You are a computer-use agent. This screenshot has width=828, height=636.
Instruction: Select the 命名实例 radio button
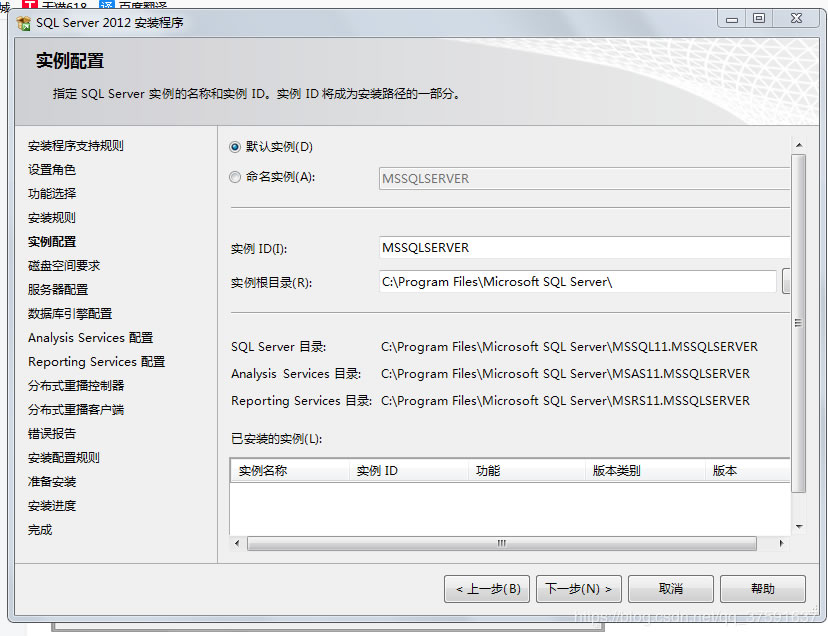point(235,177)
